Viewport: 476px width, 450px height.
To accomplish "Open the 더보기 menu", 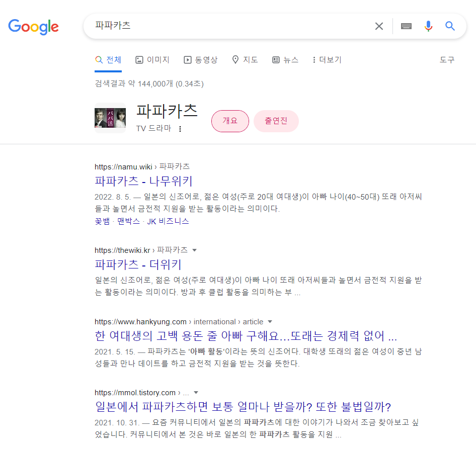I will tap(327, 60).
